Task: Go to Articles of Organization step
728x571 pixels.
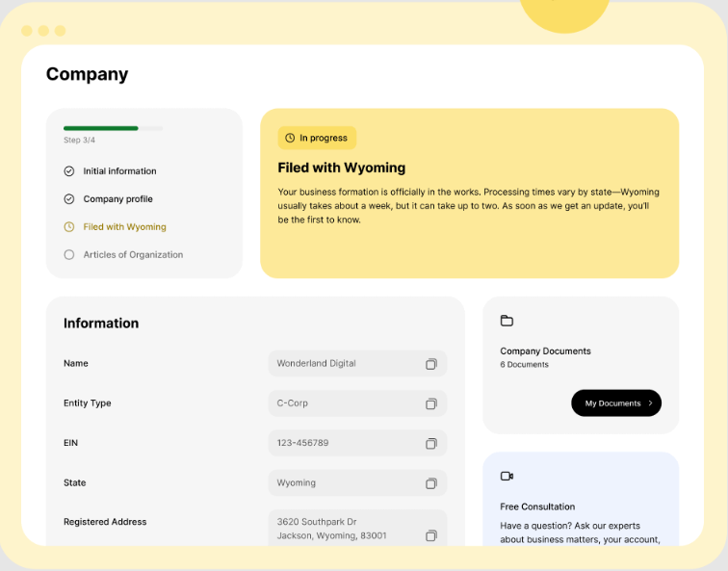Action: 133,255
